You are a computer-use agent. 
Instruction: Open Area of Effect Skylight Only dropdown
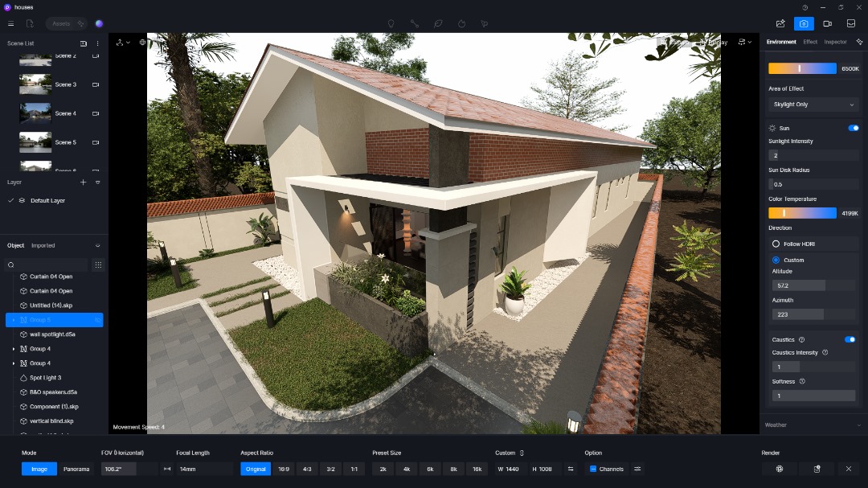pyautogui.click(x=813, y=105)
